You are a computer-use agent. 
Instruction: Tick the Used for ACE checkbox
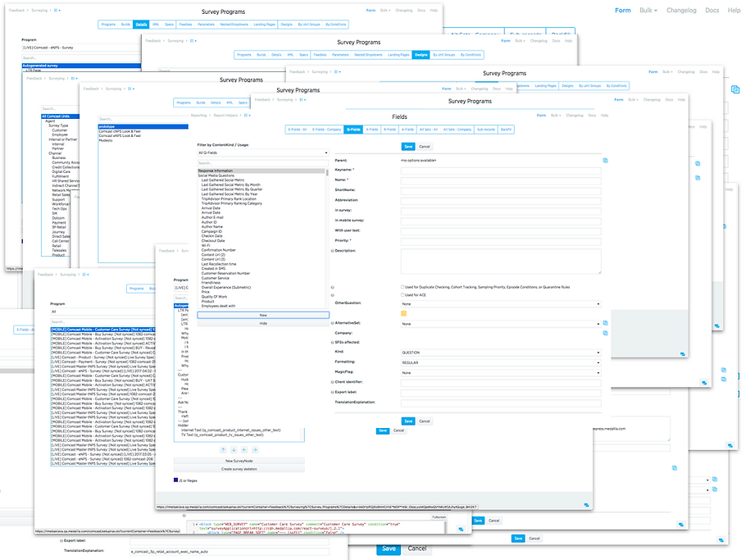(x=403, y=295)
